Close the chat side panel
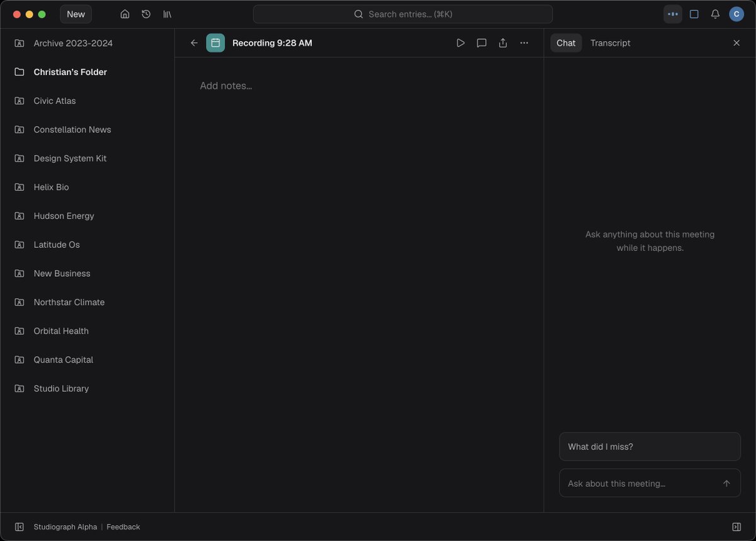Screen dimensions: 756x541 (736, 43)
